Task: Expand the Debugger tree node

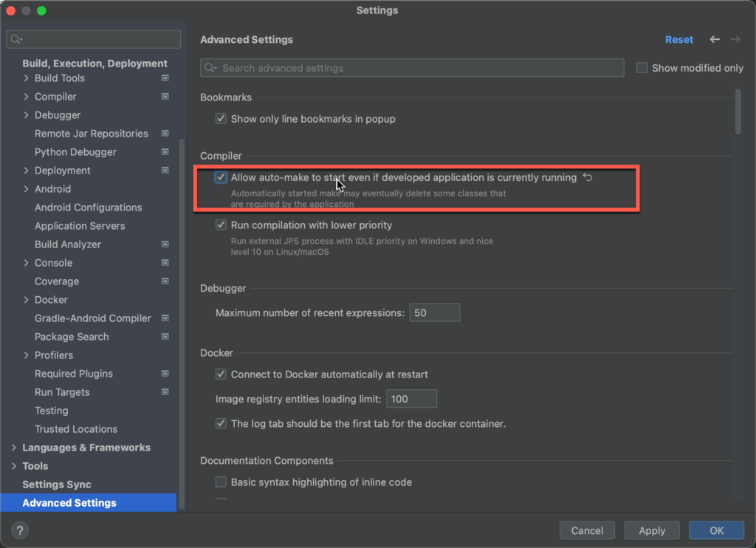Action: [x=26, y=115]
